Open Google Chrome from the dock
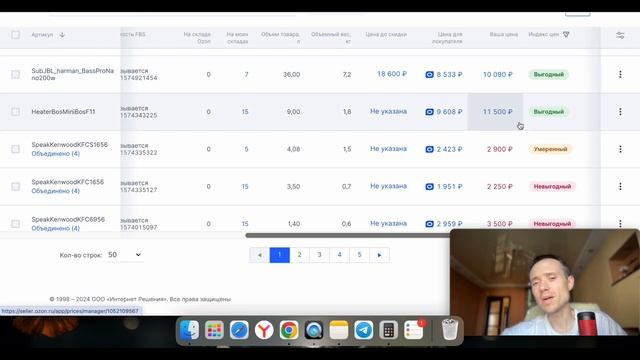The height and width of the screenshot is (360, 640). point(289,330)
